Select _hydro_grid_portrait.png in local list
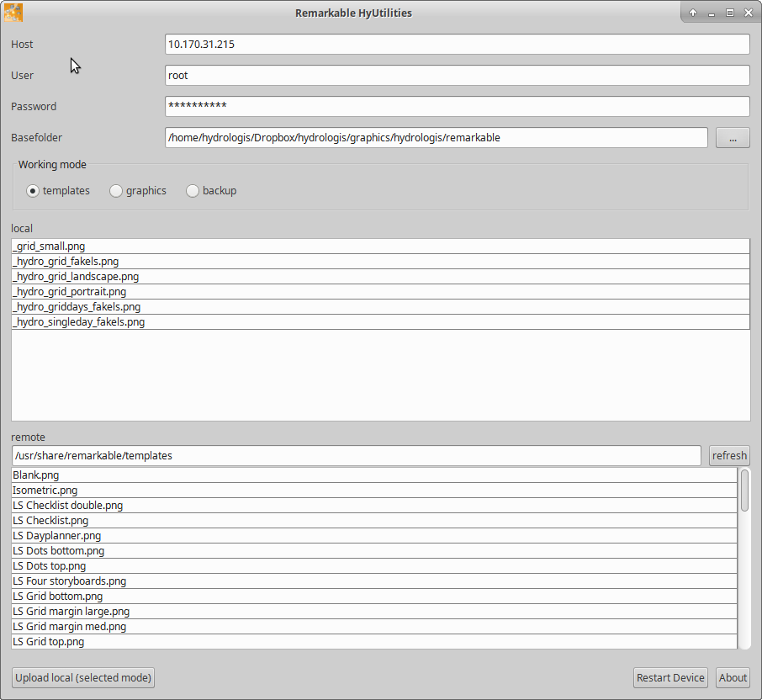Viewport: 762px width, 700px height. coord(380,292)
